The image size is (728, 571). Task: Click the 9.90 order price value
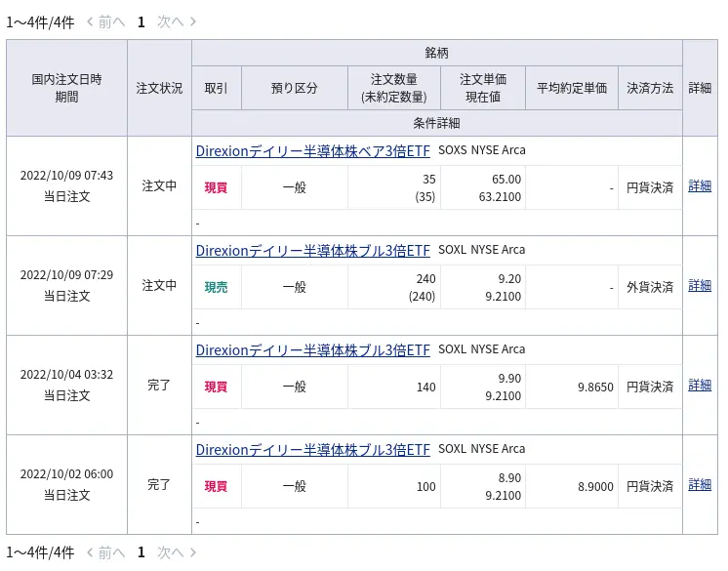(509, 379)
